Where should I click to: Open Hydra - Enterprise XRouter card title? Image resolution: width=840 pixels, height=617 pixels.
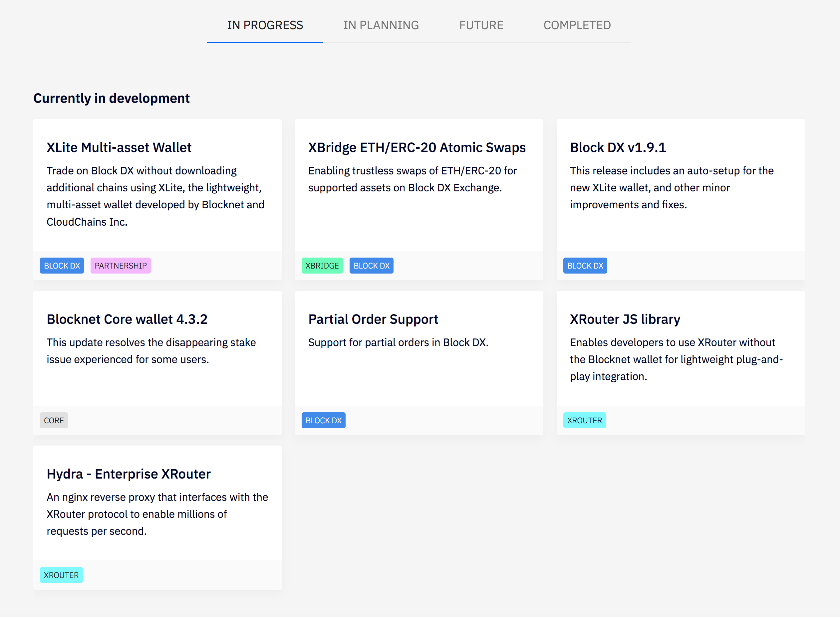coord(129,474)
